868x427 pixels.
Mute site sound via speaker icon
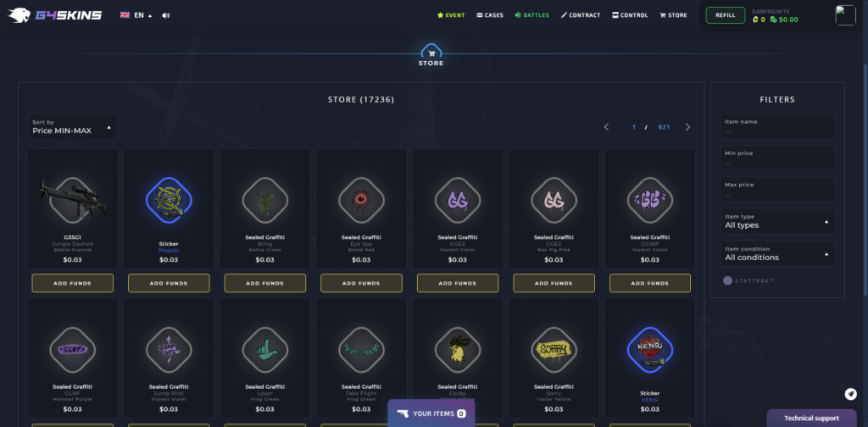click(165, 15)
